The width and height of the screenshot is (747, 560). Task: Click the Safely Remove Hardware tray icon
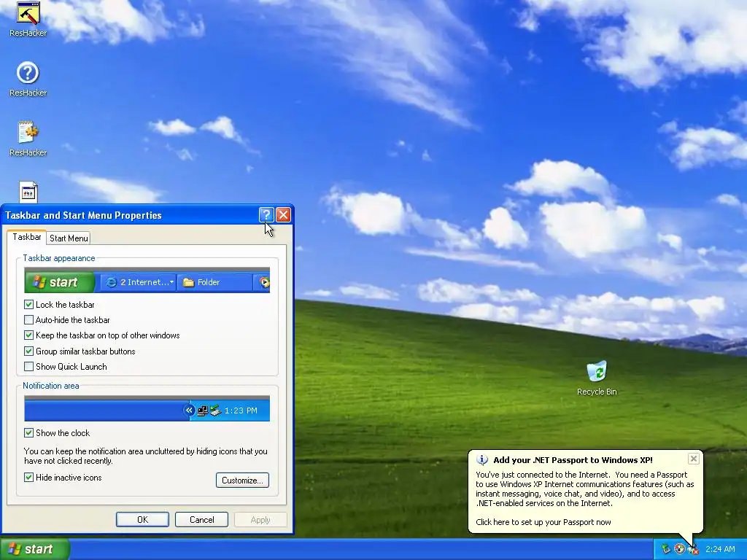click(665, 549)
